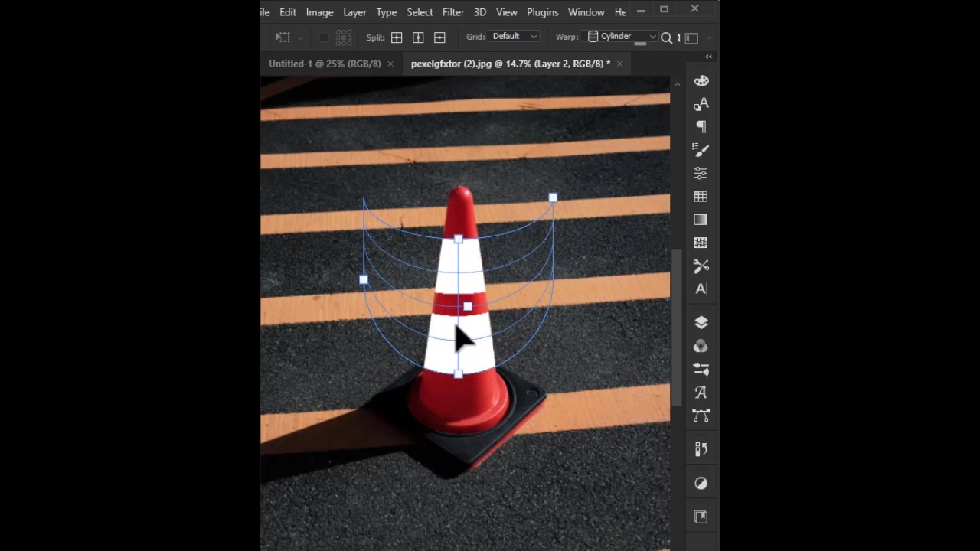This screenshot has width=980, height=551.
Task: Open the Image menu
Action: 319,12
